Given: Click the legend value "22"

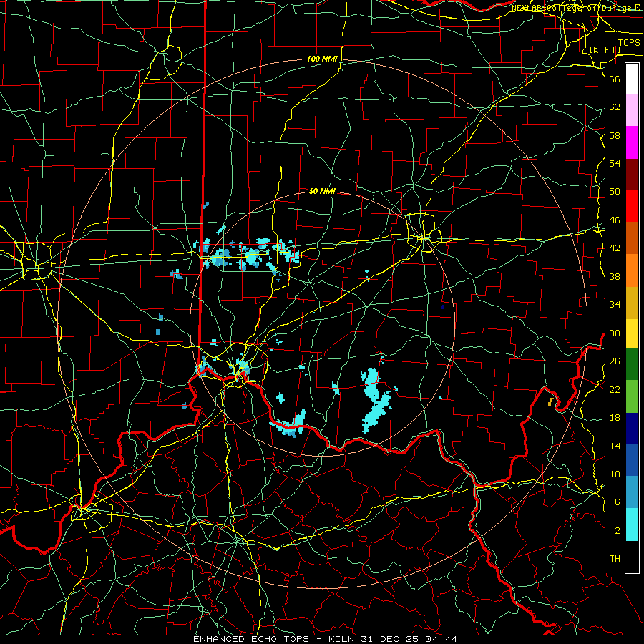Looking at the screenshot, I should pyautogui.click(x=615, y=389).
